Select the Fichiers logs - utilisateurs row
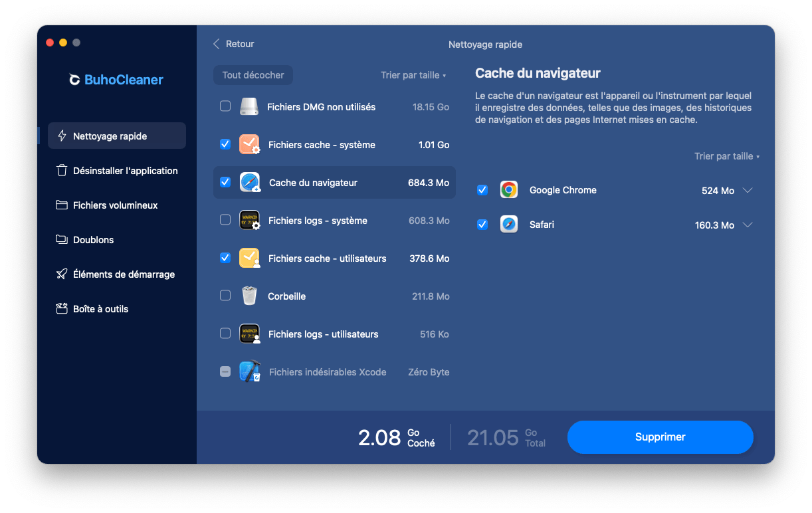This screenshot has height=513, width=812. 334,334
